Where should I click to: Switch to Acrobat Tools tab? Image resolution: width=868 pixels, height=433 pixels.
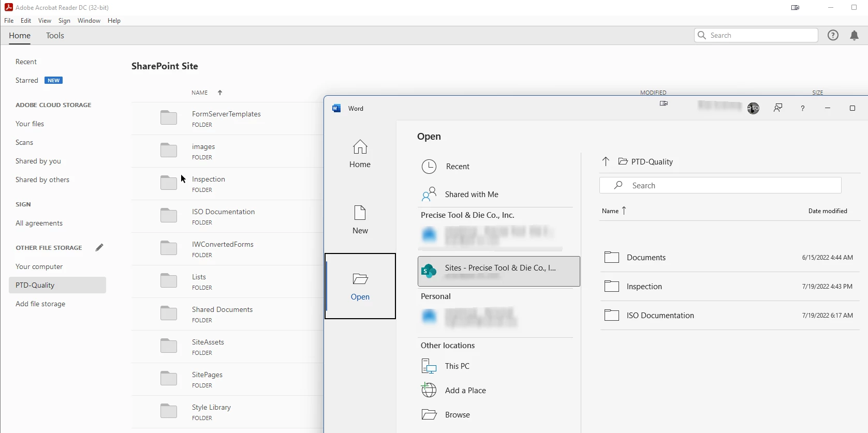tap(55, 36)
